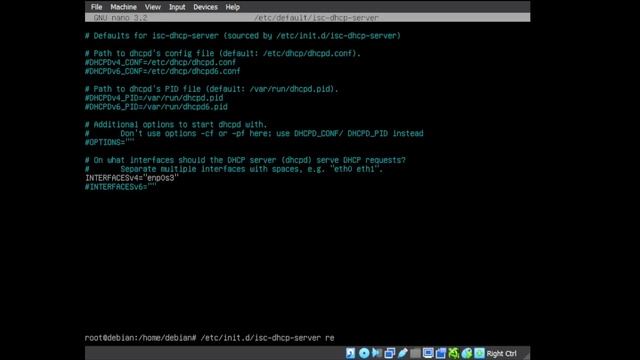Open the Devices menu
Viewport: 640px width, 360px height.
(x=205, y=7)
